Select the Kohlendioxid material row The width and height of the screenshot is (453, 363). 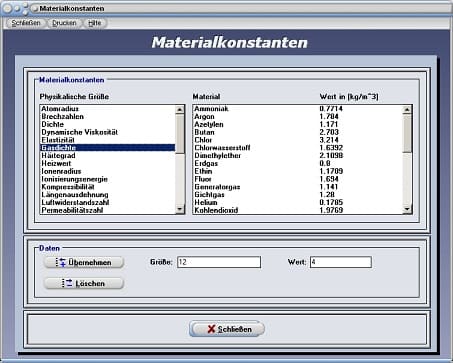coord(298,210)
